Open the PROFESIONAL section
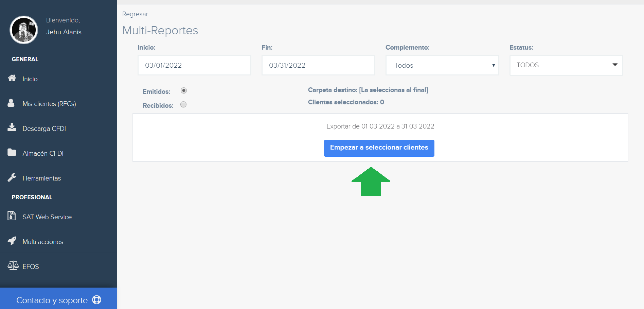 [x=32, y=197]
